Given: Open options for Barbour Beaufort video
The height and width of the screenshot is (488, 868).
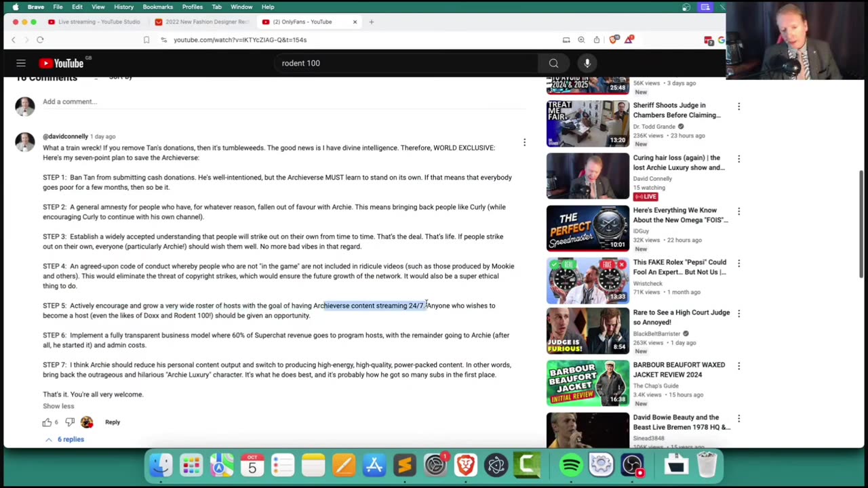Looking at the screenshot, I should [738, 366].
